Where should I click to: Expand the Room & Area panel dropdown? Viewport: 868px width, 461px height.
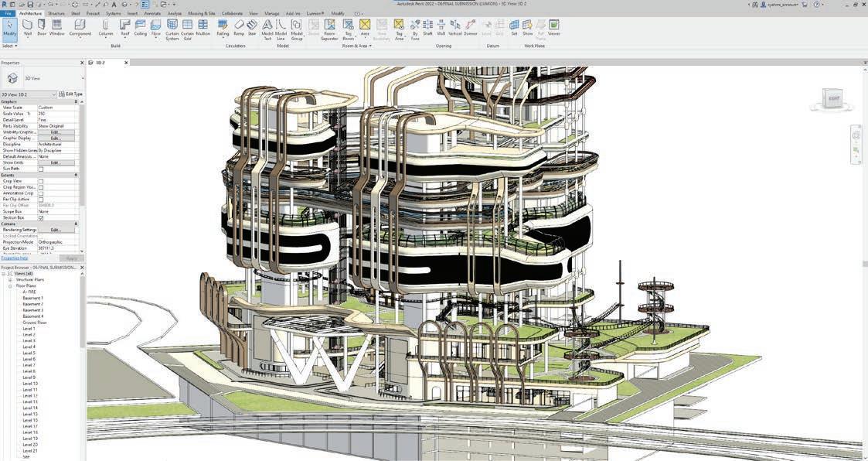pos(357,46)
